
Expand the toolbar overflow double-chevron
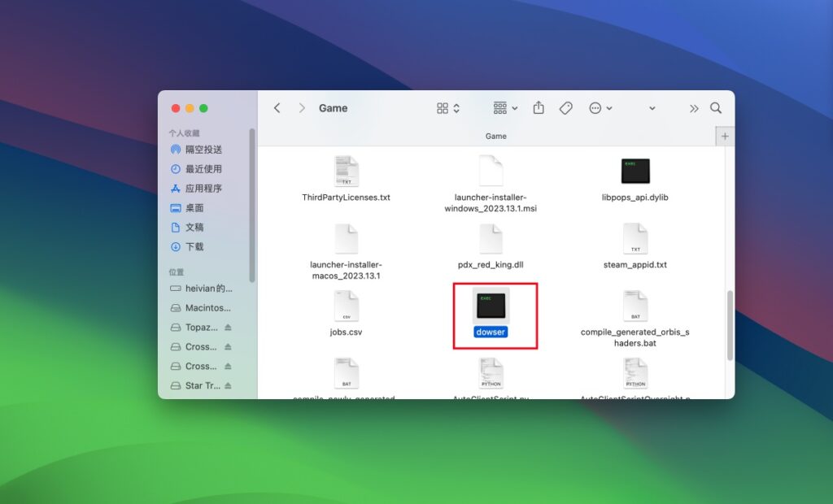(x=694, y=108)
